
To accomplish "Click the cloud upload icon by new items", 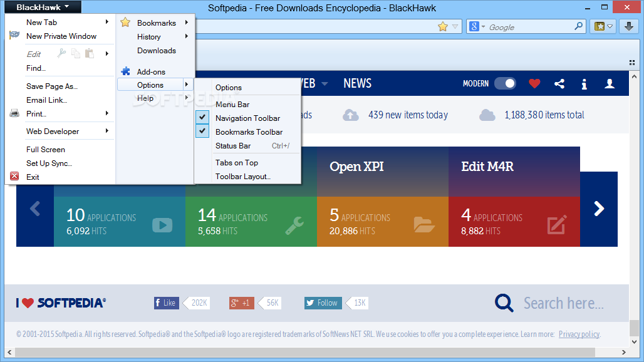I will pyautogui.click(x=350, y=115).
